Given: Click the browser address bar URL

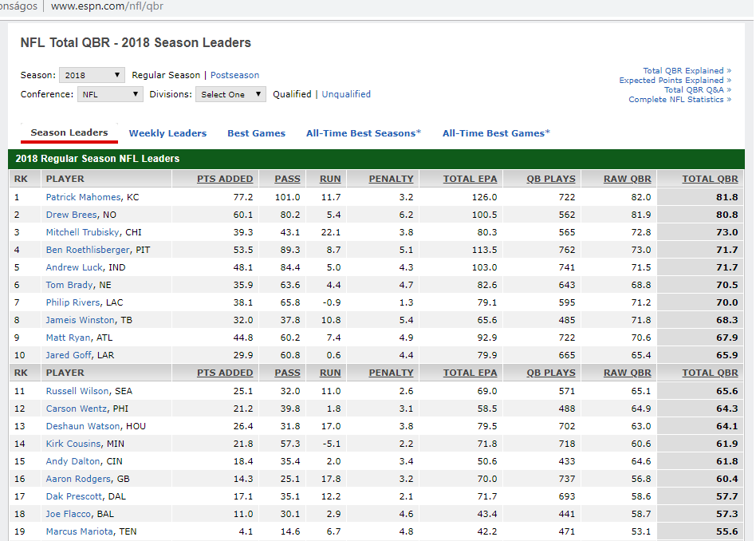Looking at the screenshot, I should point(107,6).
